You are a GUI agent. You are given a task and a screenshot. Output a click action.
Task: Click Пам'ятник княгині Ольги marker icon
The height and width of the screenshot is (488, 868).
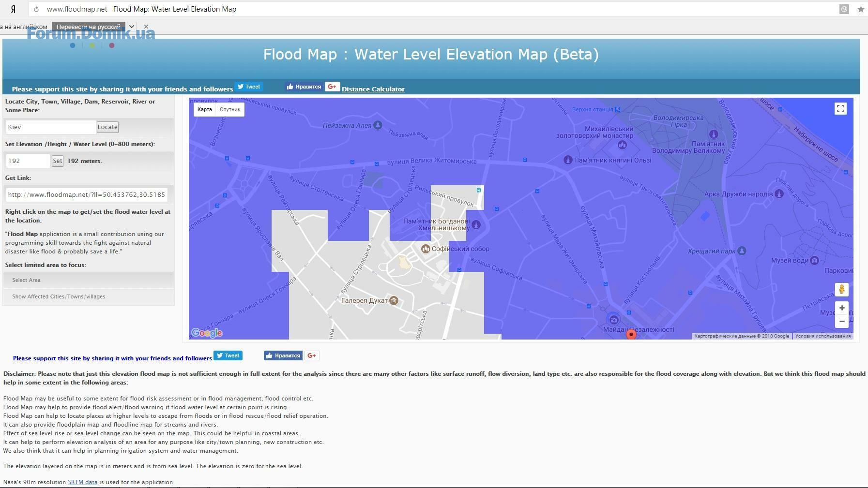[x=568, y=160]
